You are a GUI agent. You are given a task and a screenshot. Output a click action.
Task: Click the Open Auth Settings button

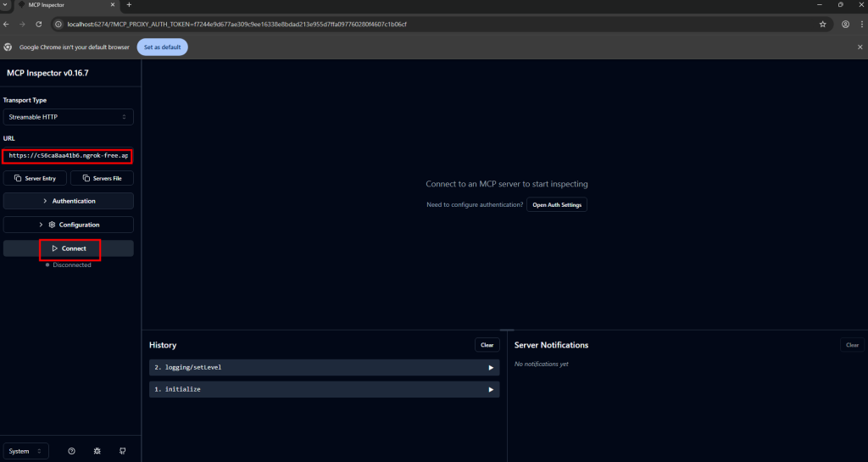coord(556,204)
